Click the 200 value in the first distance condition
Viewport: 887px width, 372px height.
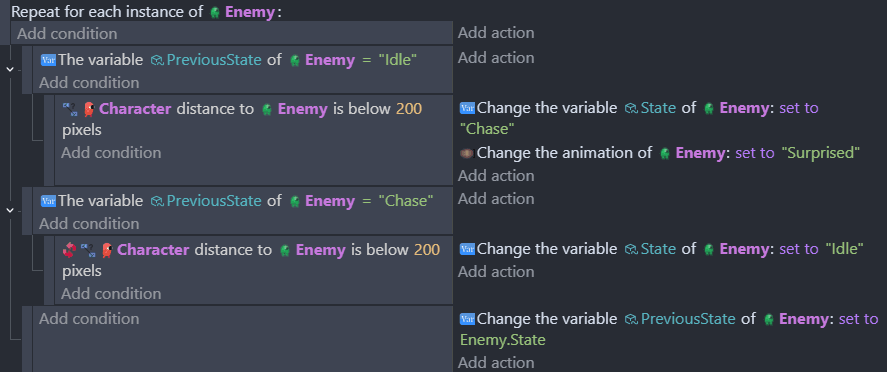pos(408,109)
